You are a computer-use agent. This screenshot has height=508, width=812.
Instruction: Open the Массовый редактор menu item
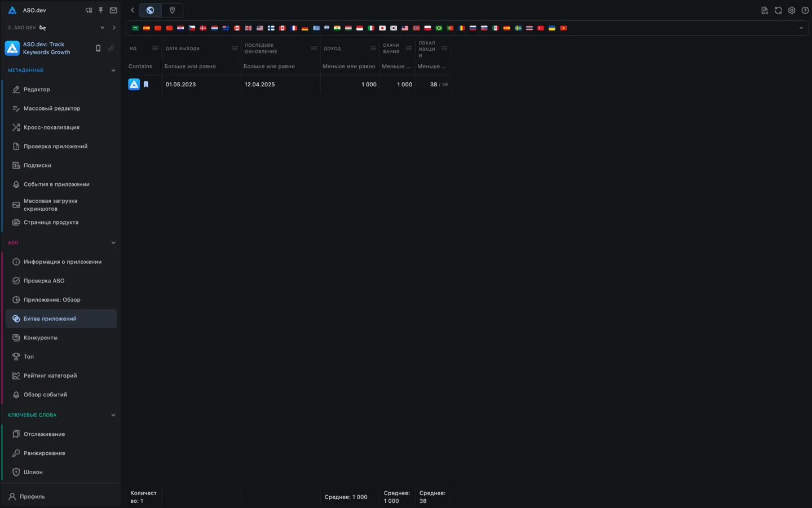(52, 108)
